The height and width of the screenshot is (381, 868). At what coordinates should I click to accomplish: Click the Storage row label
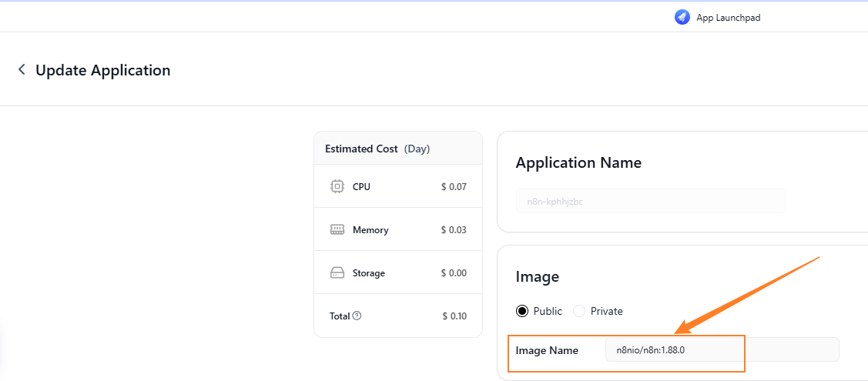click(369, 273)
